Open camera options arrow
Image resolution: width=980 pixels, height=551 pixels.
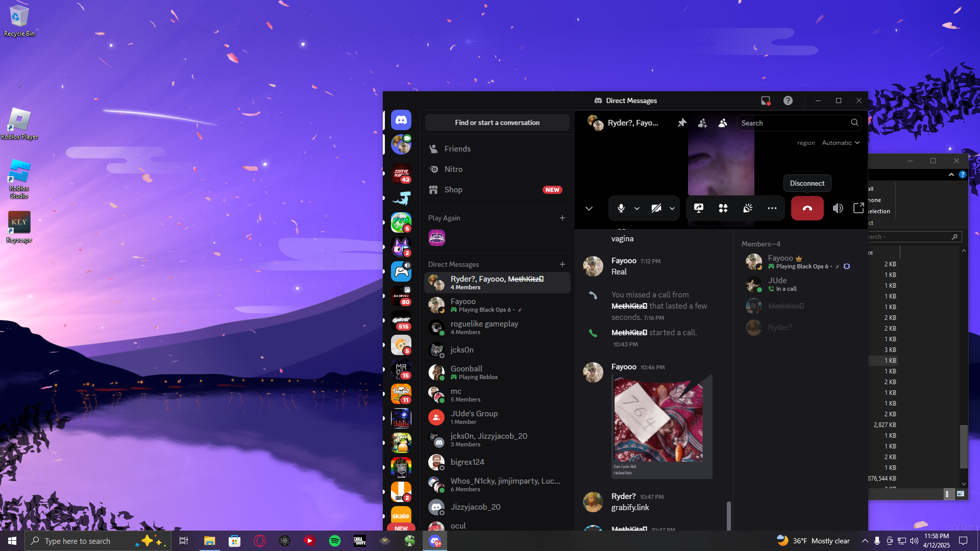(x=672, y=208)
